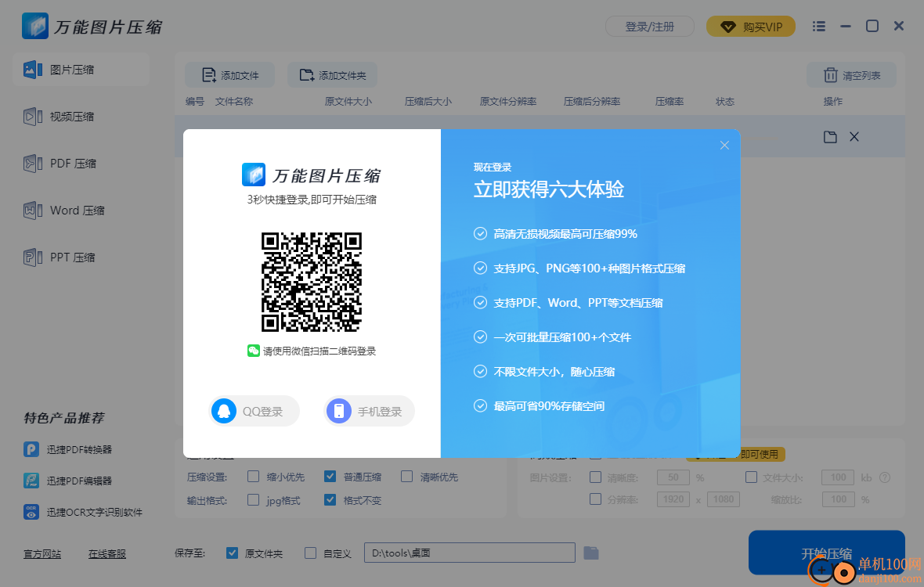The width and height of the screenshot is (924, 587).
Task: Close the login dialog with X
Action: click(724, 145)
